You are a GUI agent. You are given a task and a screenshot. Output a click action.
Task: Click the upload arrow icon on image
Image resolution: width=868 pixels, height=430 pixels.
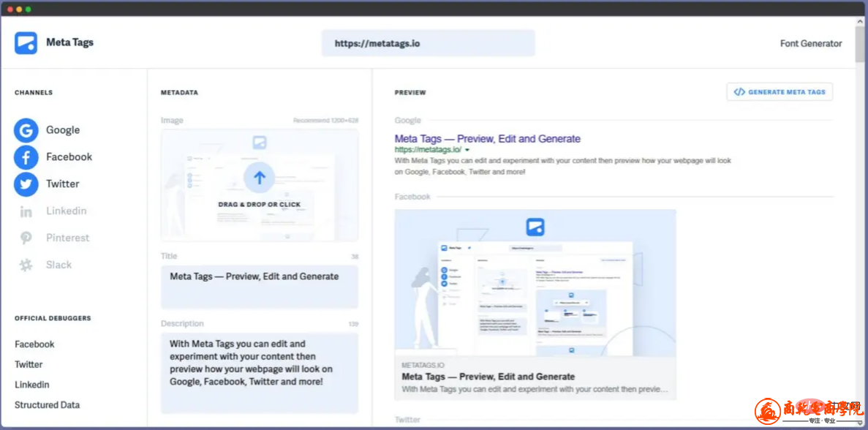[260, 178]
